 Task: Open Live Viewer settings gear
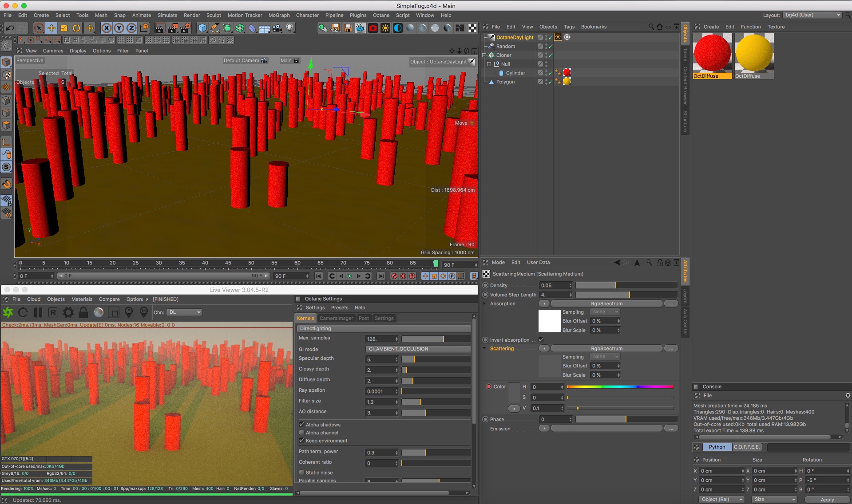coord(68,313)
